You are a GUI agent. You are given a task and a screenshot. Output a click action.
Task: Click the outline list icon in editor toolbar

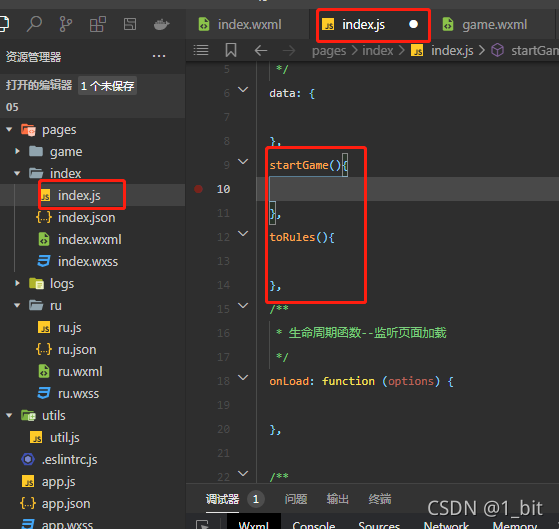pyautogui.click(x=201, y=50)
